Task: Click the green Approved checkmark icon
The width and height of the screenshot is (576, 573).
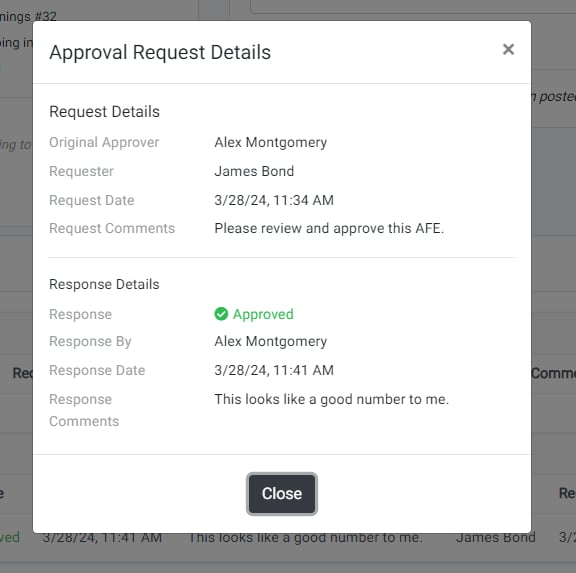Action: click(x=221, y=314)
